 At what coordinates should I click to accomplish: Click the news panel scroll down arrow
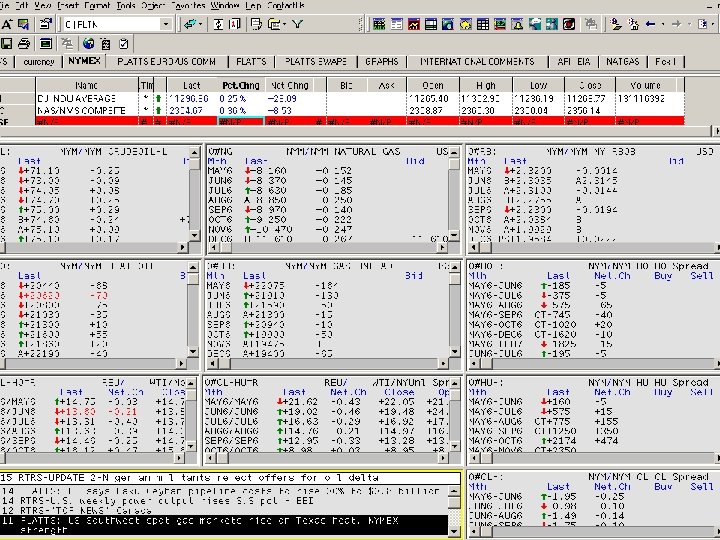point(454,531)
